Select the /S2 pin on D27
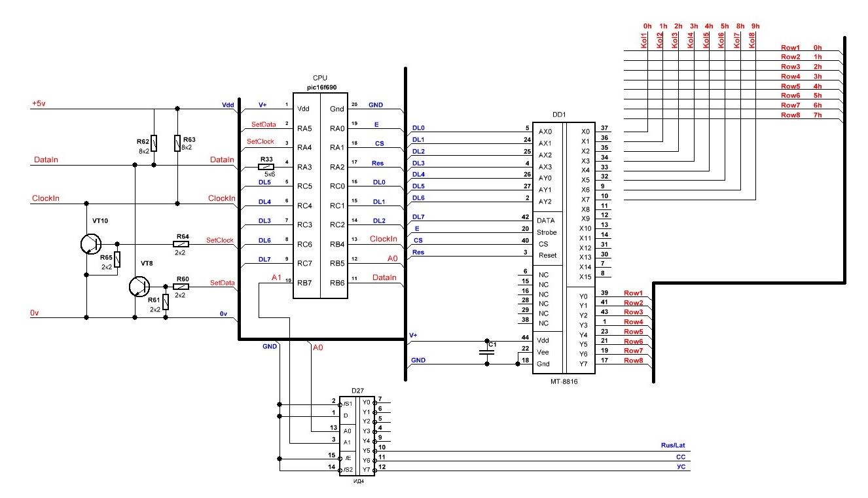Screen dimensions: 868x498 [348, 469]
